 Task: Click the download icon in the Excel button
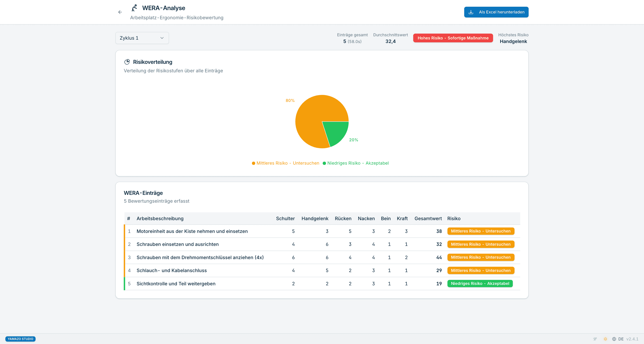click(471, 12)
